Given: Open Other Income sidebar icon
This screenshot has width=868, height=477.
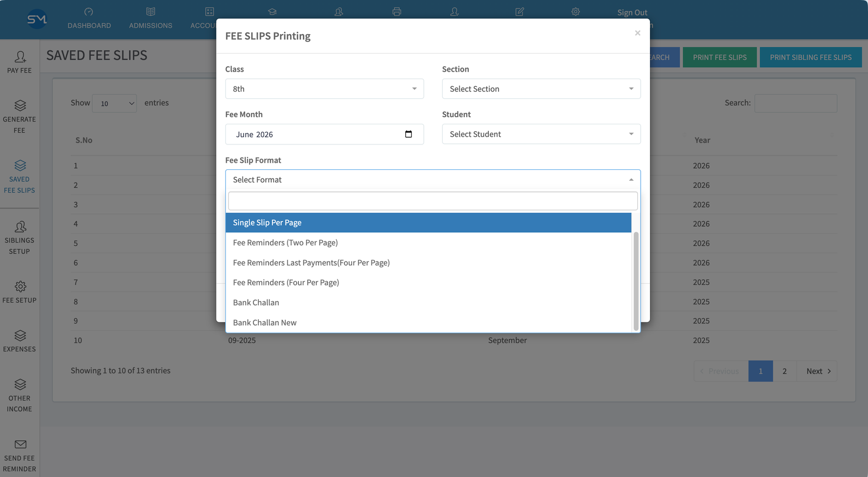Looking at the screenshot, I should [x=20, y=384].
